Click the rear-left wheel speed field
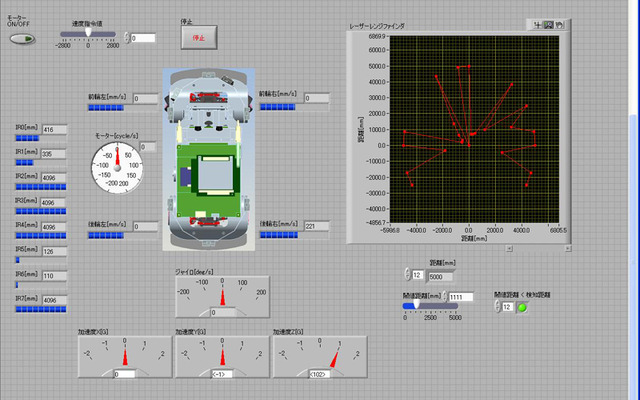The width and height of the screenshot is (640, 400). [x=145, y=227]
